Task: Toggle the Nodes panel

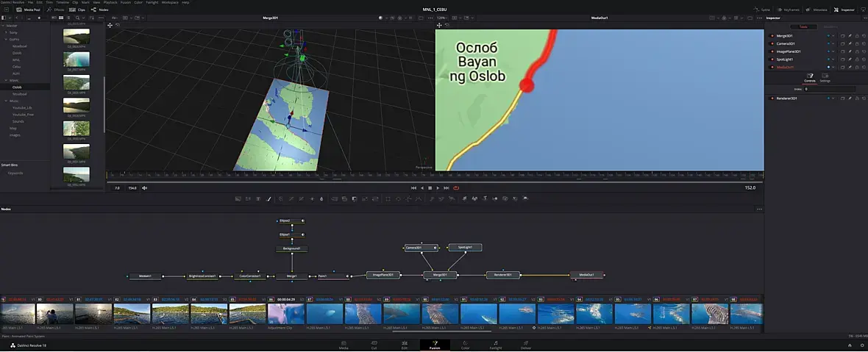Action: 101,10
